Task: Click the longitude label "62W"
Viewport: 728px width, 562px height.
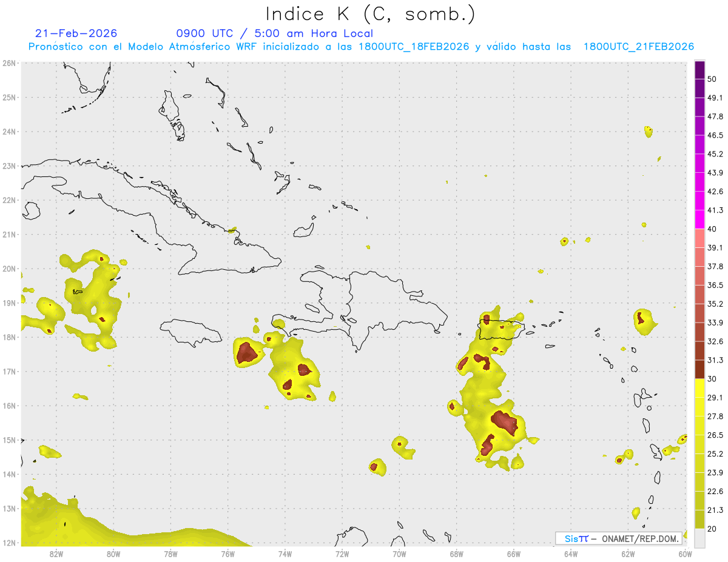Action: pyautogui.click(x=628, y=554)
